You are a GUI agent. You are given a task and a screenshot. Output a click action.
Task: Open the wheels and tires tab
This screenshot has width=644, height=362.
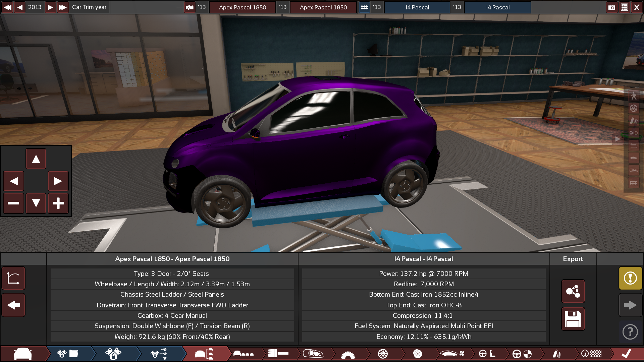coord(383,354)
